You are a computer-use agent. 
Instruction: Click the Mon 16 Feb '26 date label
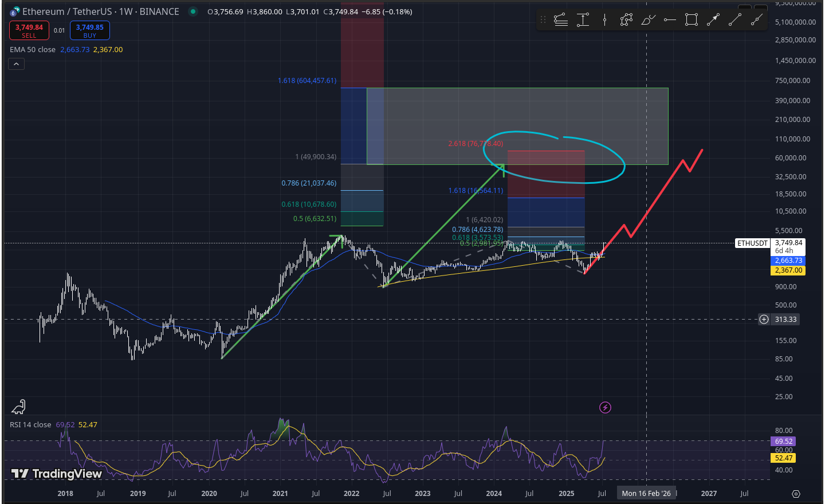point(646,493)
